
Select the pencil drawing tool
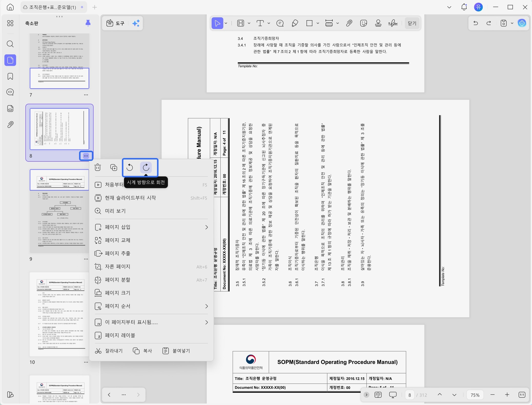[295, 23]
